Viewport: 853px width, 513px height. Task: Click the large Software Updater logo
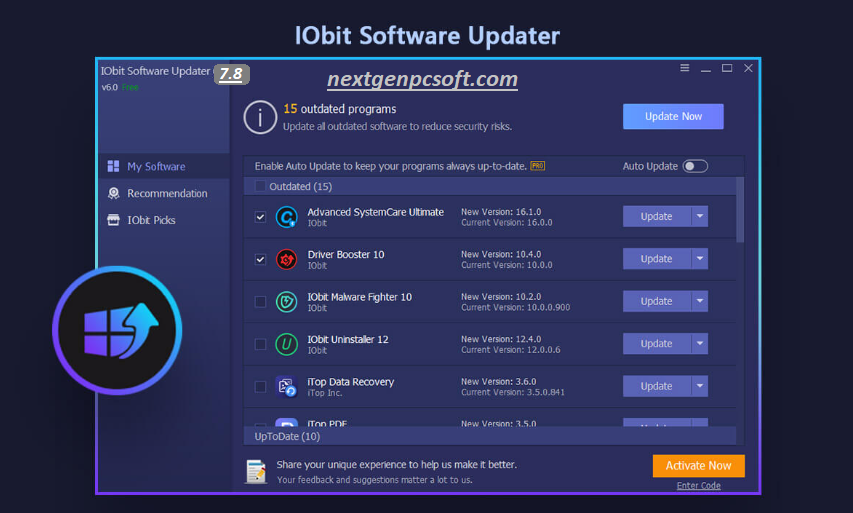coord(117,330)
